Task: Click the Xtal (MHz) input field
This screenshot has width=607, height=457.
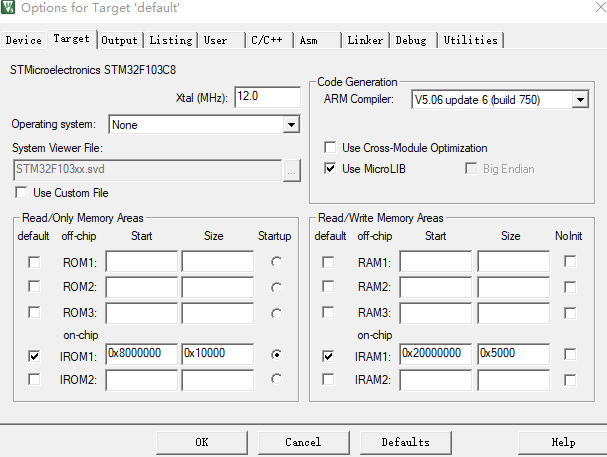Action: [x=267, y=97]
